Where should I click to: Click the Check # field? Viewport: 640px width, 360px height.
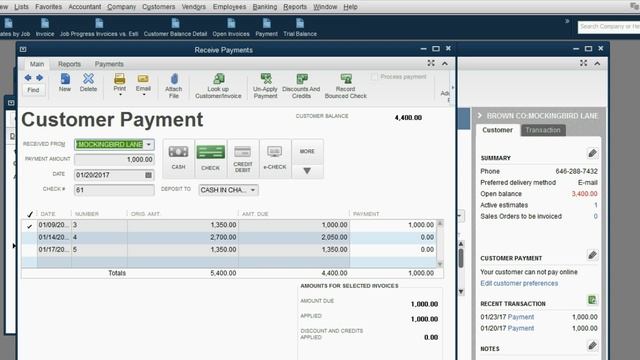[114, 190]
